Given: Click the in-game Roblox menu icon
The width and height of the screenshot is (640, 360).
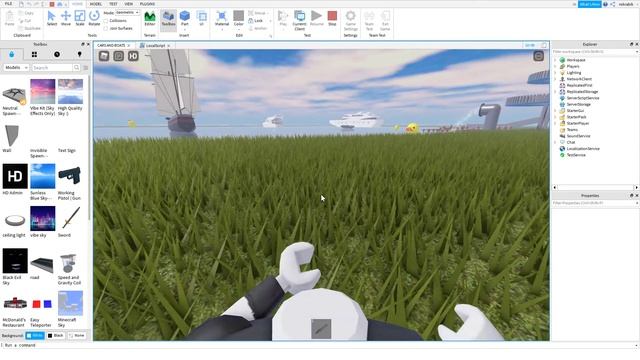Looking at the screenshot, I should pyautogui.click(x=104, y=56).
